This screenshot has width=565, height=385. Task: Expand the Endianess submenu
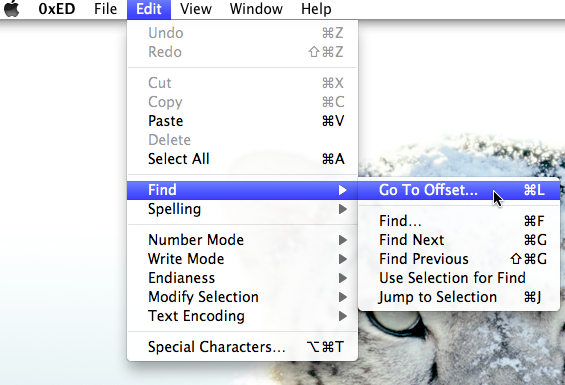click(243, 278)
